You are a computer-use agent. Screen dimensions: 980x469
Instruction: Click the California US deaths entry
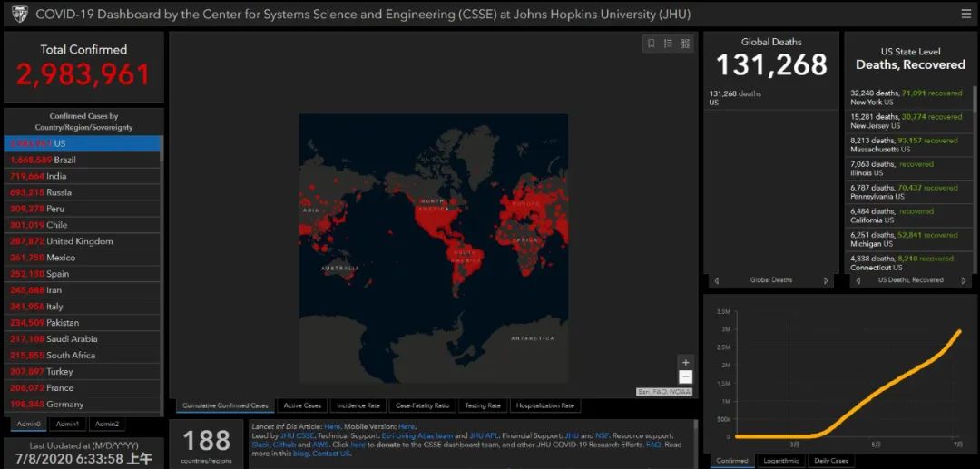tap(908, 216)
